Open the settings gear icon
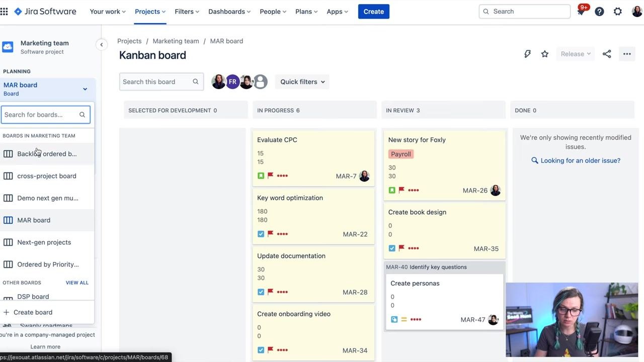The height and width of the screenshot is (362, 644). (618, 12)
